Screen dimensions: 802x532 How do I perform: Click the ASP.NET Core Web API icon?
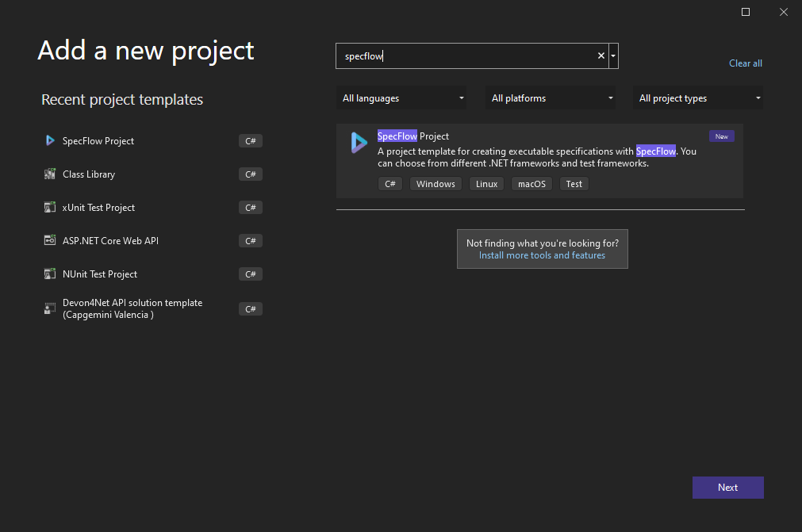[50, 240]
